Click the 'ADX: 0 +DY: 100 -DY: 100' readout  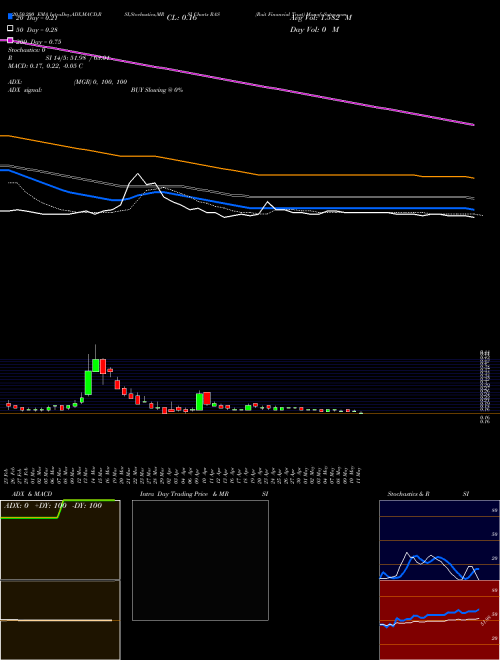click(x=53, y=506)
